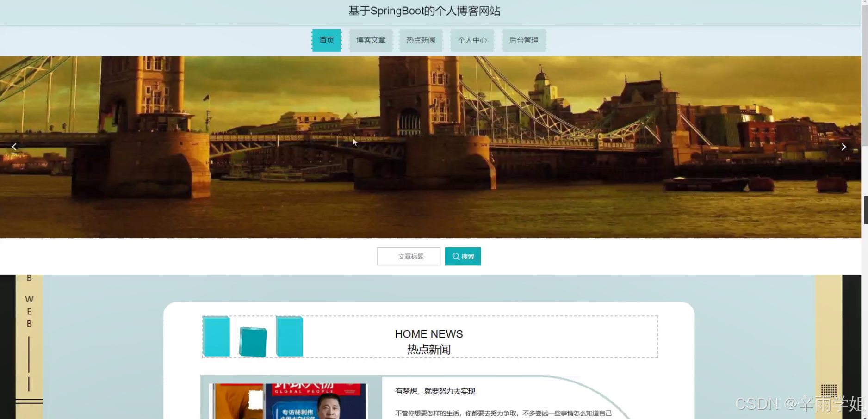This screenshot has width=868, height=419.
Task: Click the HOME NEWS 热点新闻 heading
Action: click(x=428, y=341)
